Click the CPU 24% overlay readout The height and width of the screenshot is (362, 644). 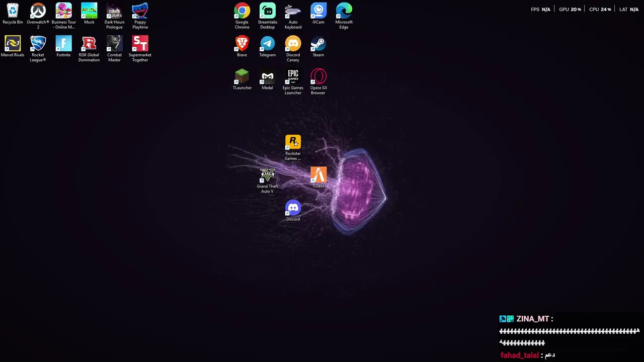coord(600,9)
